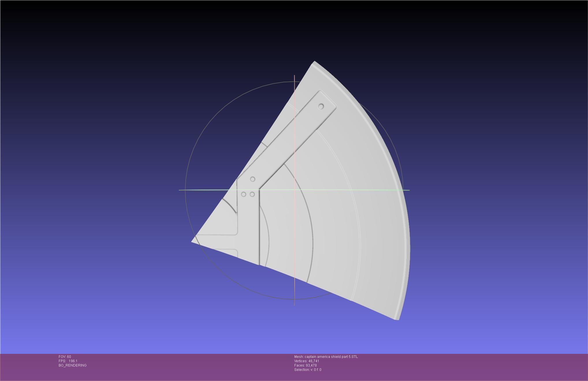
Task: Click the Vertices count text
Action: point(306,361)
